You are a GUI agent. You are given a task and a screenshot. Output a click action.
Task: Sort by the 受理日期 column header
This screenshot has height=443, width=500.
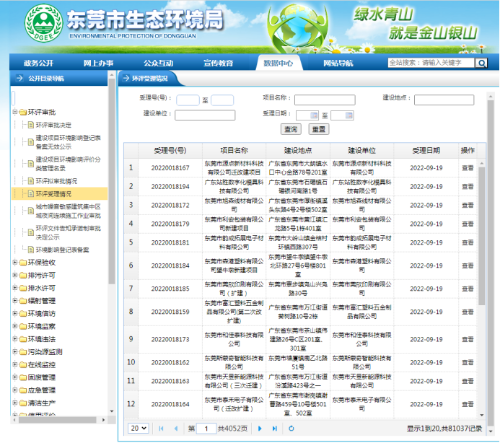(426, 150)
